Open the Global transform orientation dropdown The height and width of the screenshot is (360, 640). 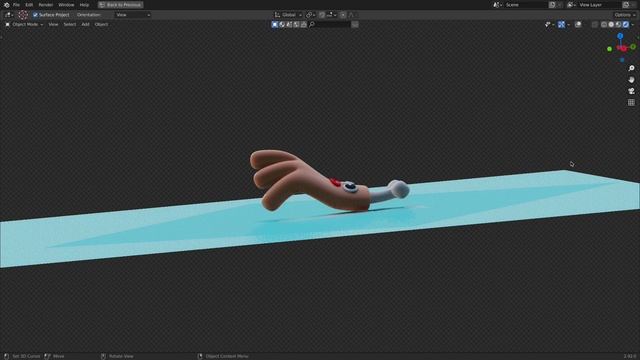[x=288, y=15]
